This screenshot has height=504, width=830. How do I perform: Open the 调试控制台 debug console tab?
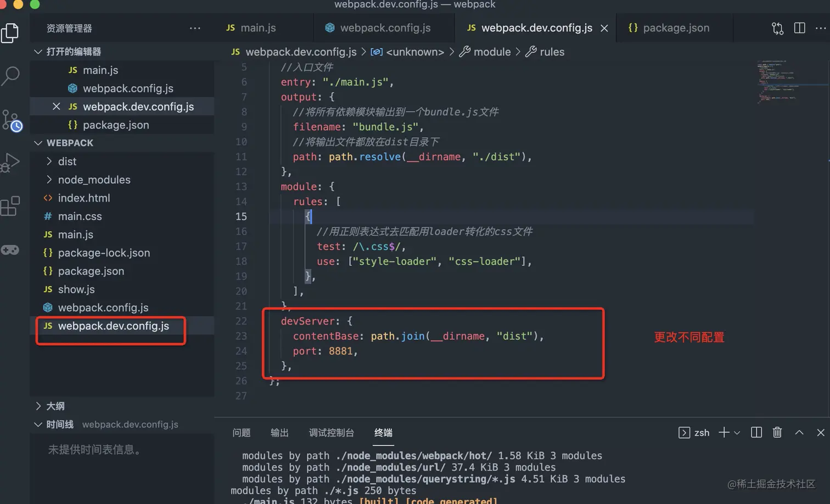[x=332, y=433]
